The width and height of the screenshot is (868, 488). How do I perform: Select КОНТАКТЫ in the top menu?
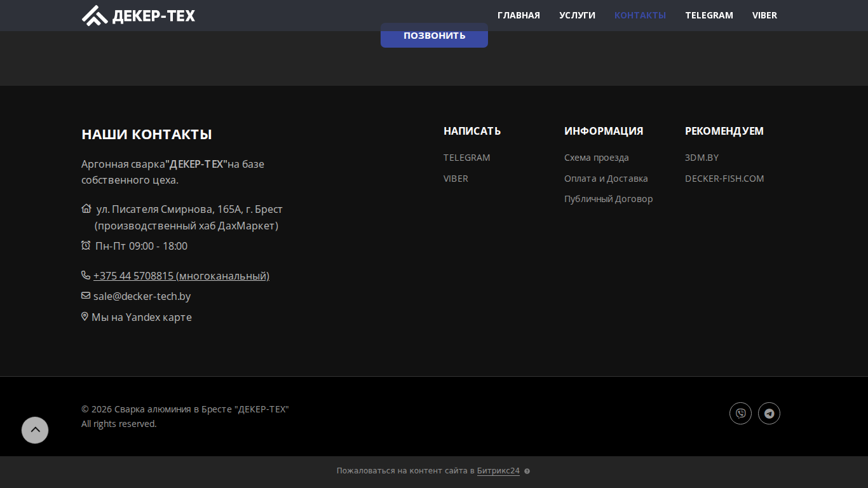point(640,15)
